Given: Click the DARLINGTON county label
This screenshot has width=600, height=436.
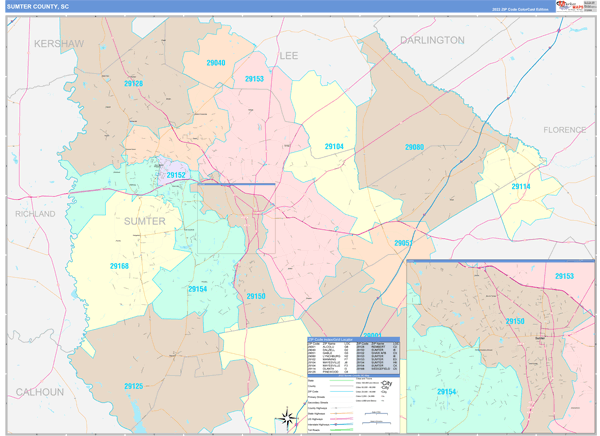Looking at the screenshot, I should click(x=432, y=40).
